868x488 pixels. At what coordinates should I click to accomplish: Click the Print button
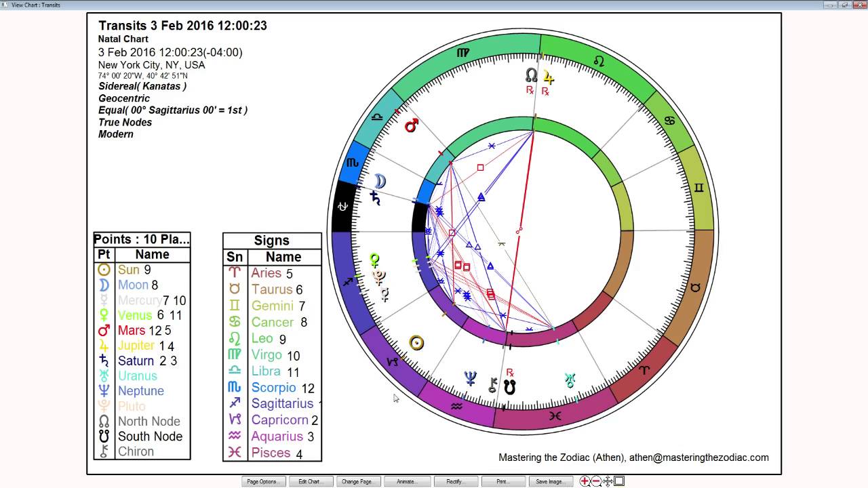pyautogui.click(x=502, y=481)
